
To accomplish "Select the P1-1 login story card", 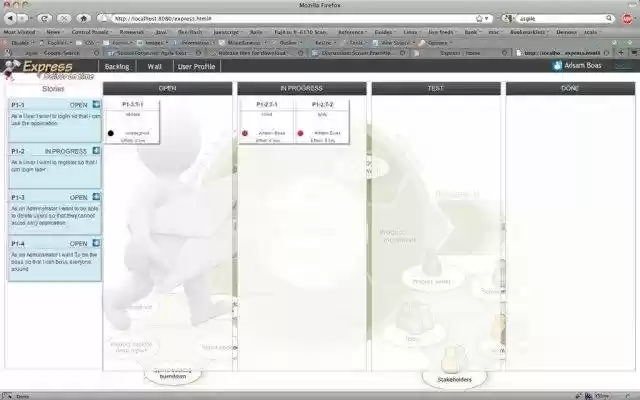I will coord(54,120).
